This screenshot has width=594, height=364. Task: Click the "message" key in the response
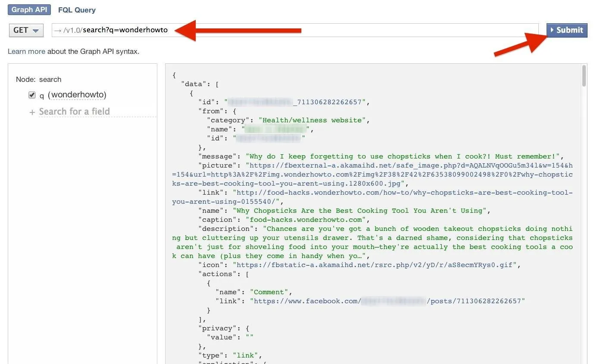click(x=217, y=156)
